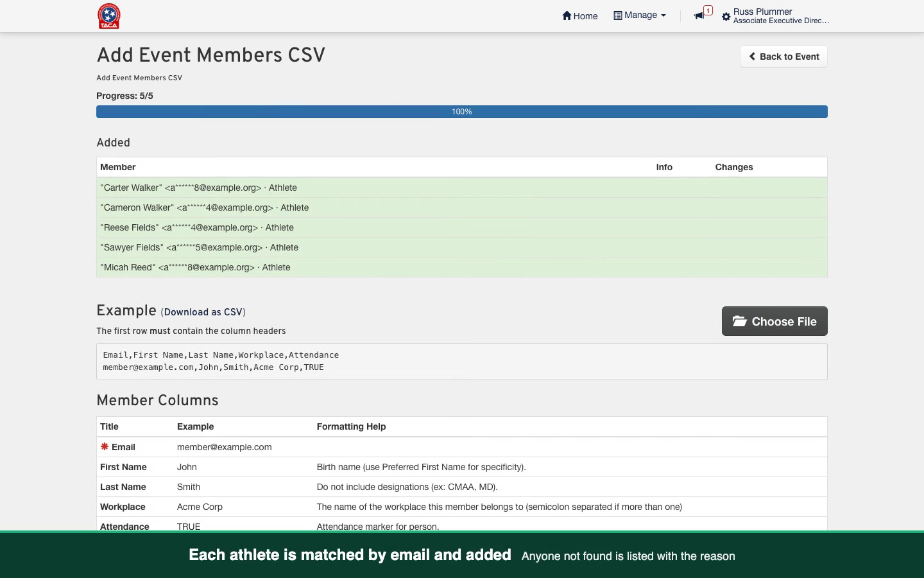Click the Last Name column title
924x578 pixels.
[x=123, y=487]
